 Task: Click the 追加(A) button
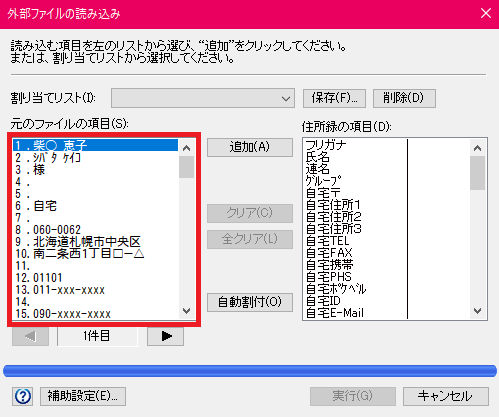pos(250,147)
